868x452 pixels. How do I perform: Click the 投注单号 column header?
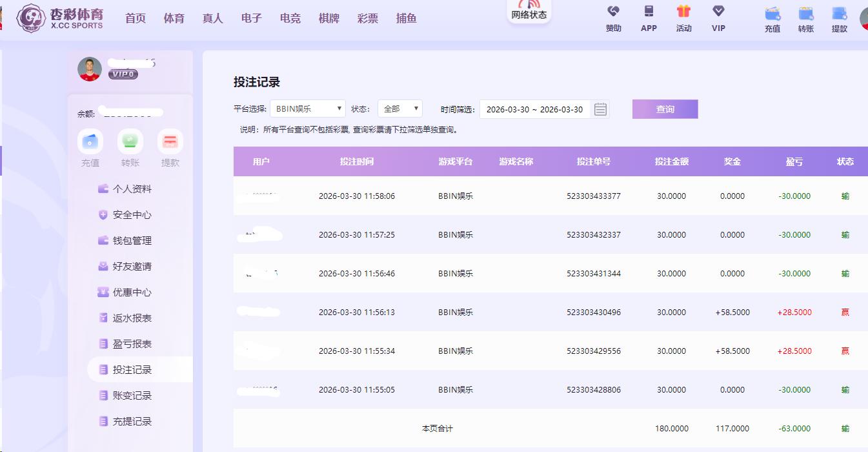(x=594, y=161)
